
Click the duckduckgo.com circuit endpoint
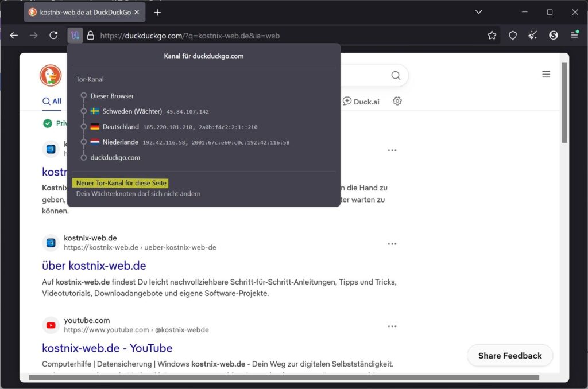tap(115, 157)
